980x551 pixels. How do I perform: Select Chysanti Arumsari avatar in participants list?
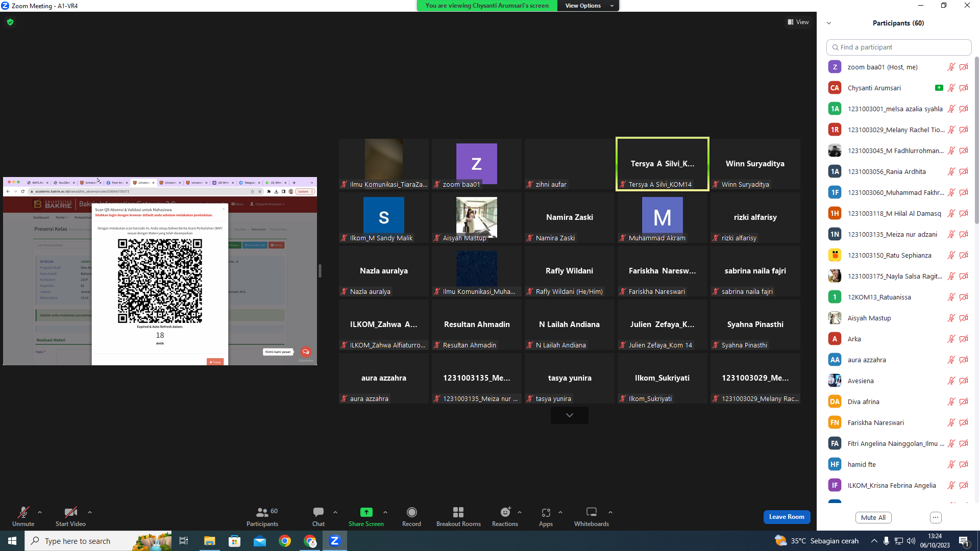pos(835,88)
